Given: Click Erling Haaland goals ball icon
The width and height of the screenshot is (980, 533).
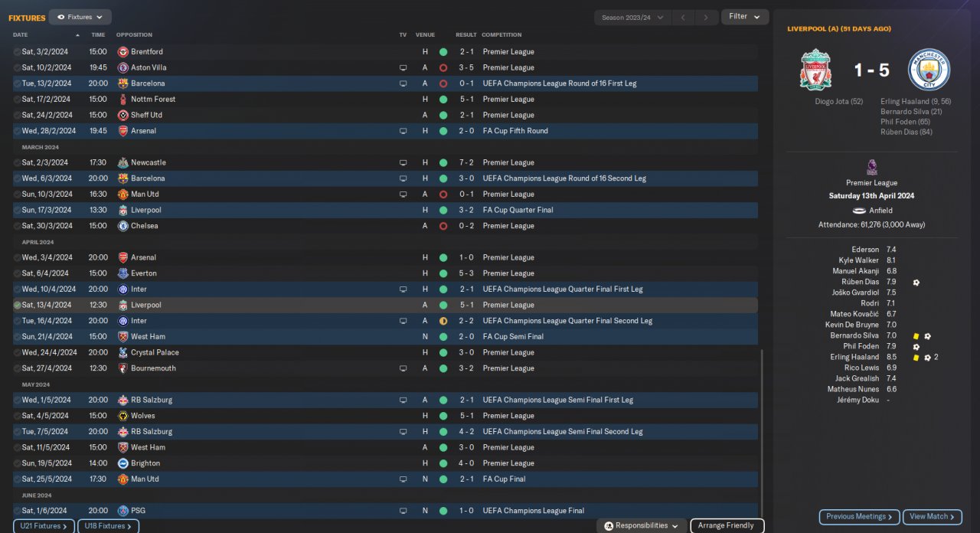Looking at the screenshot, I should (927, 357).
